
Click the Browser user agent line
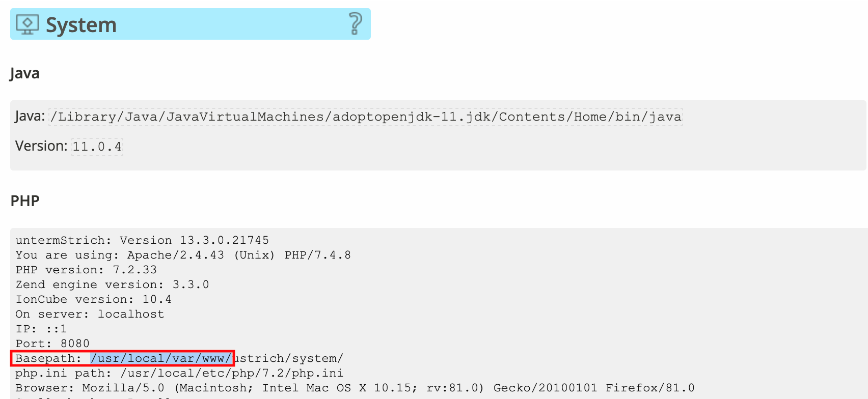[x=355, y=388]
